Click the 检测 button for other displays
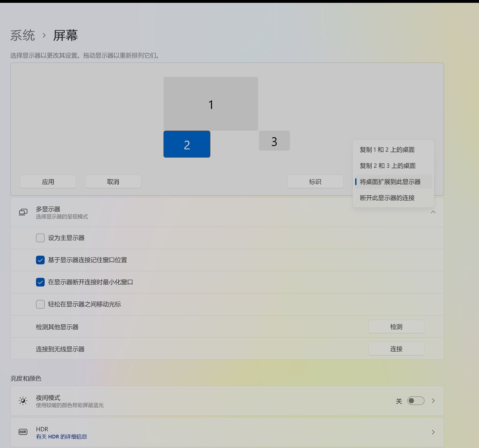Viewport: 479px width, 448px height. point(397,327)
